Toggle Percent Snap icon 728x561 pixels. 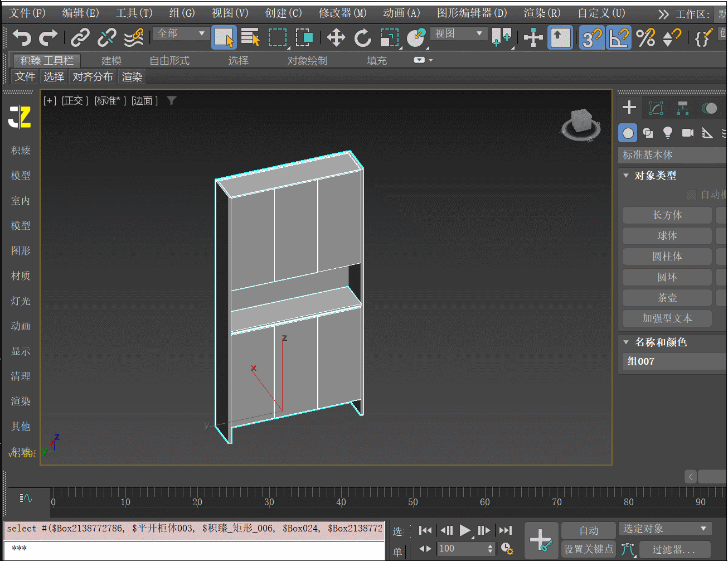point(646,37)
